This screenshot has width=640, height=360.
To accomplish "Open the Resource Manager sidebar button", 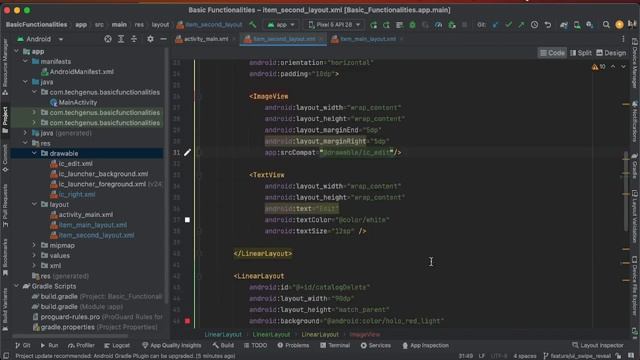I will (5, 67).
